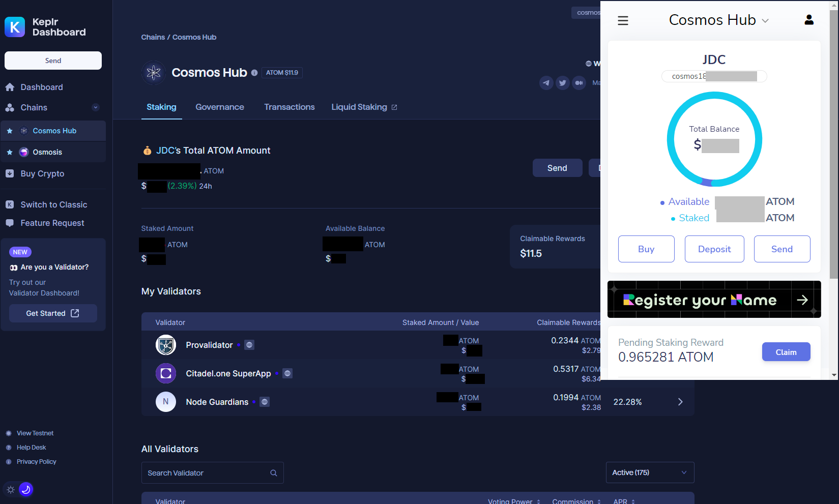
Task: Click the Osmosis chain logo icon
Action: pos(24,152)
